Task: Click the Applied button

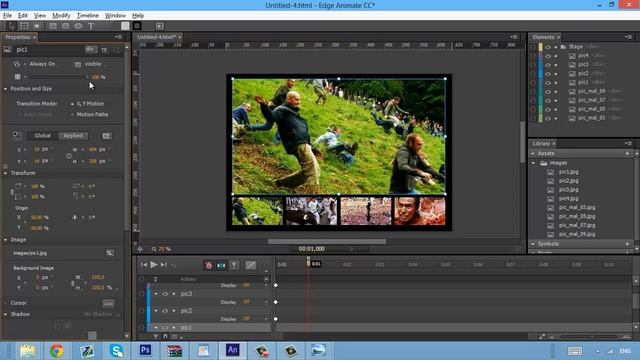Action: [73, 136]
